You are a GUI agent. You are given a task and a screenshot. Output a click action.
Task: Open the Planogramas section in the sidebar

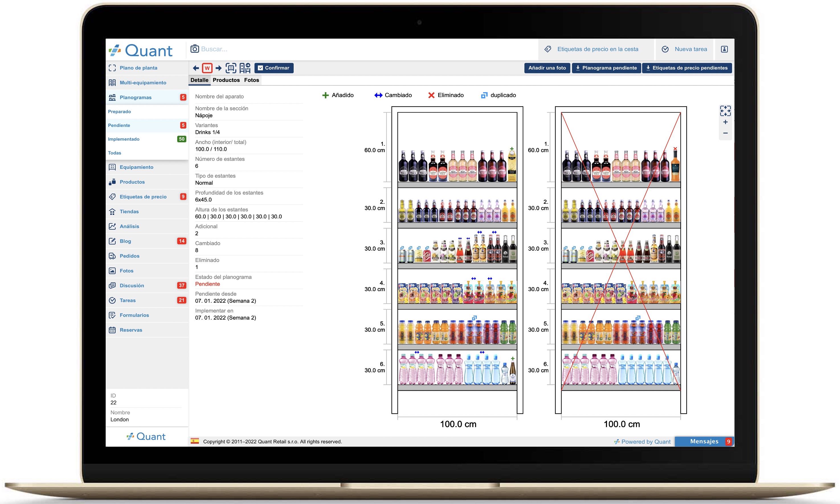coord(136,97)
